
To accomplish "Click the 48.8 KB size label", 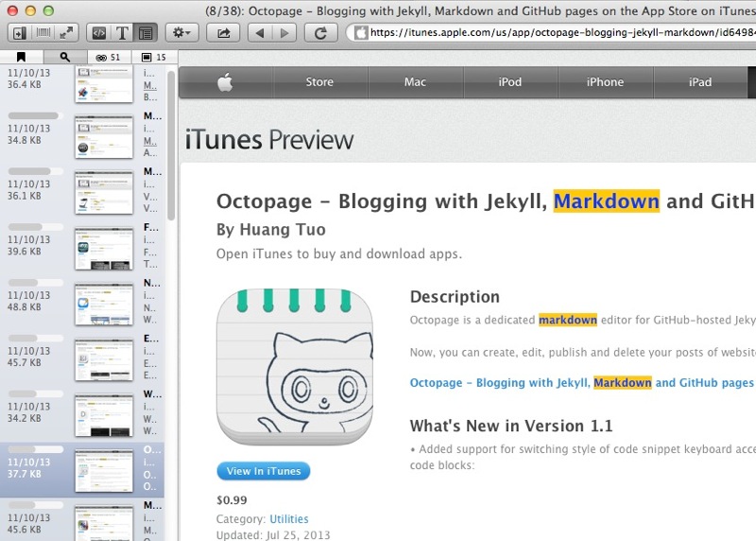I will pyautogui.click(x=25, y=307).
